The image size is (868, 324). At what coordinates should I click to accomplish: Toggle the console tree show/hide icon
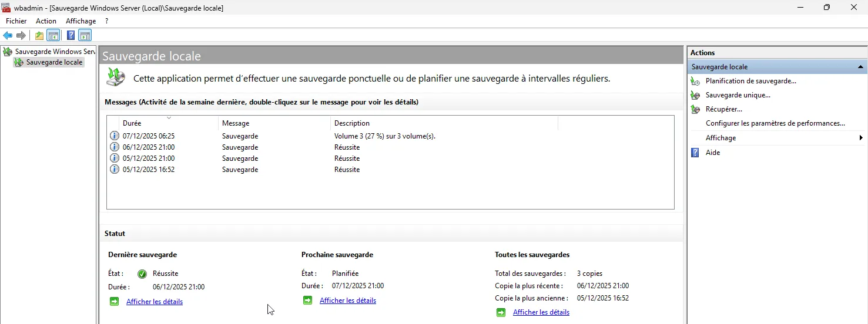tap(53, 35)
